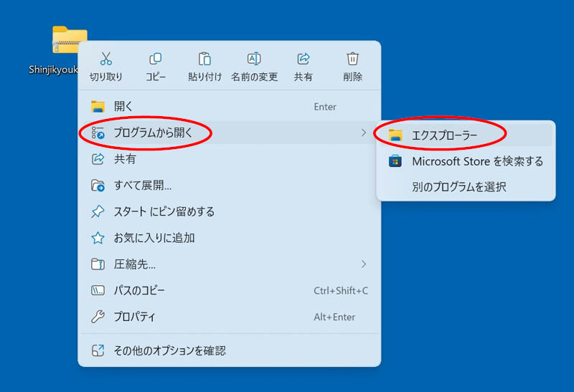Screen dimensions: 574x392
Task: Expand the chevron beside 圧縮先...
Action: [x=364, y=264]
